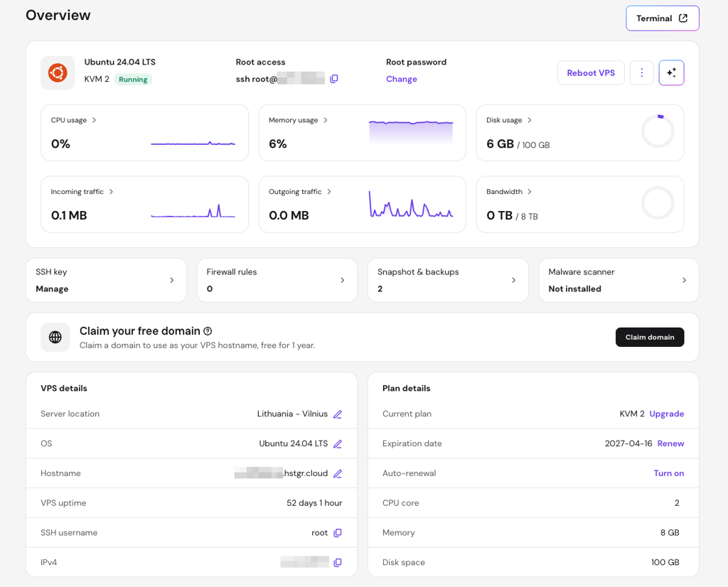Image resolution: width=728 pixels, height=587 pixels.
Task: Click the Firewall rules label
Action: pos(232,272)
